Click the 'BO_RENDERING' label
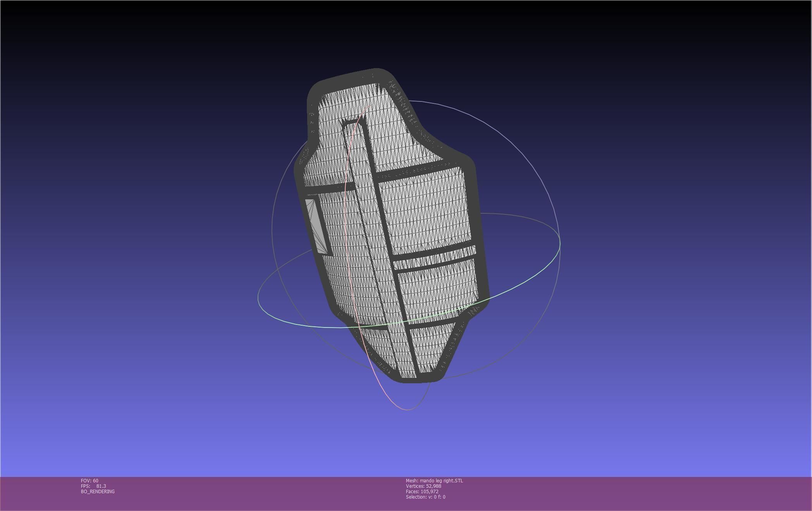 (98, 491)
